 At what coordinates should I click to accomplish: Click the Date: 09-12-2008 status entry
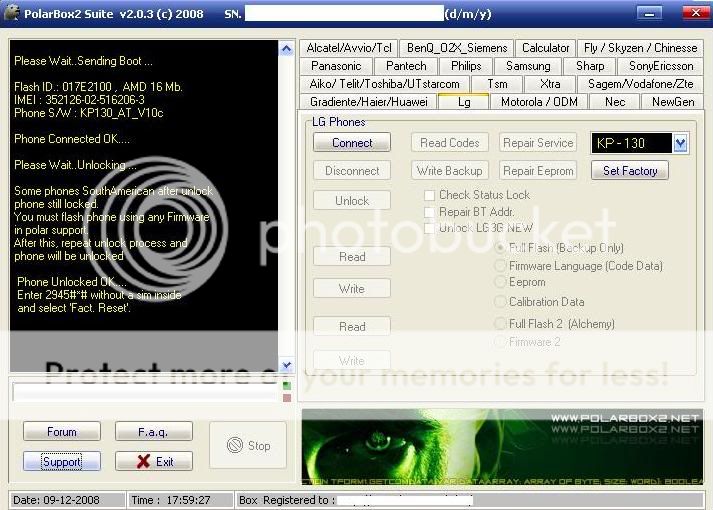pos(67,500)
